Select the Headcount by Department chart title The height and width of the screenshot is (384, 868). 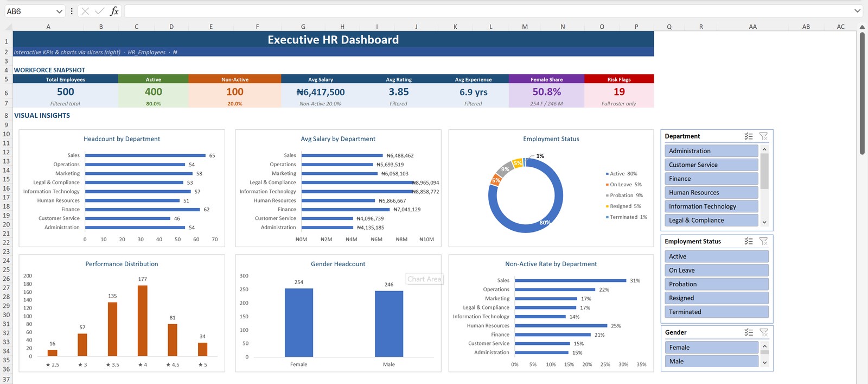pyautogui.click(x=122, y=139)
